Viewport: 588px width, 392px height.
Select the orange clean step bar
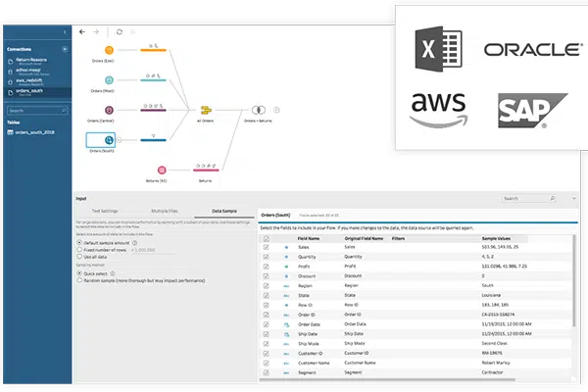pos(153,50)
